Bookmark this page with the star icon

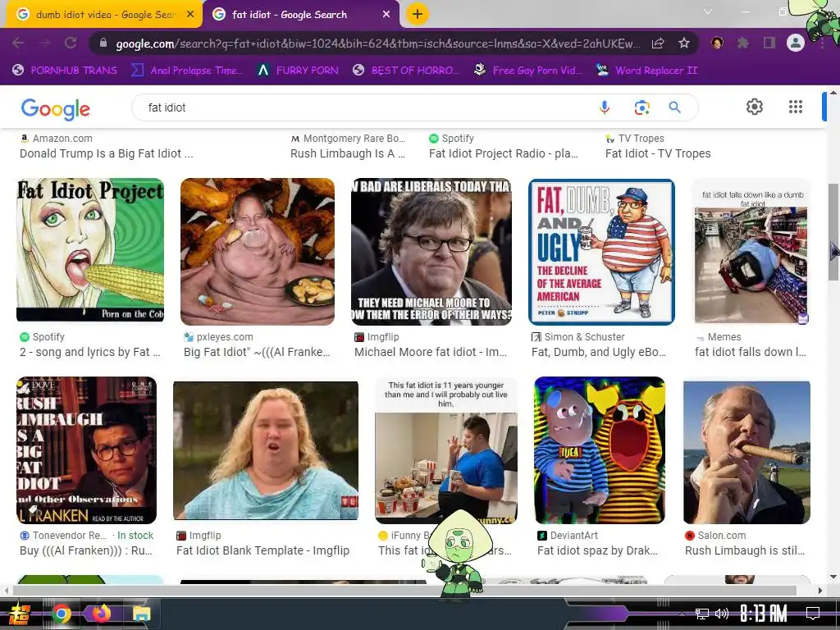(x=684, y=43)
